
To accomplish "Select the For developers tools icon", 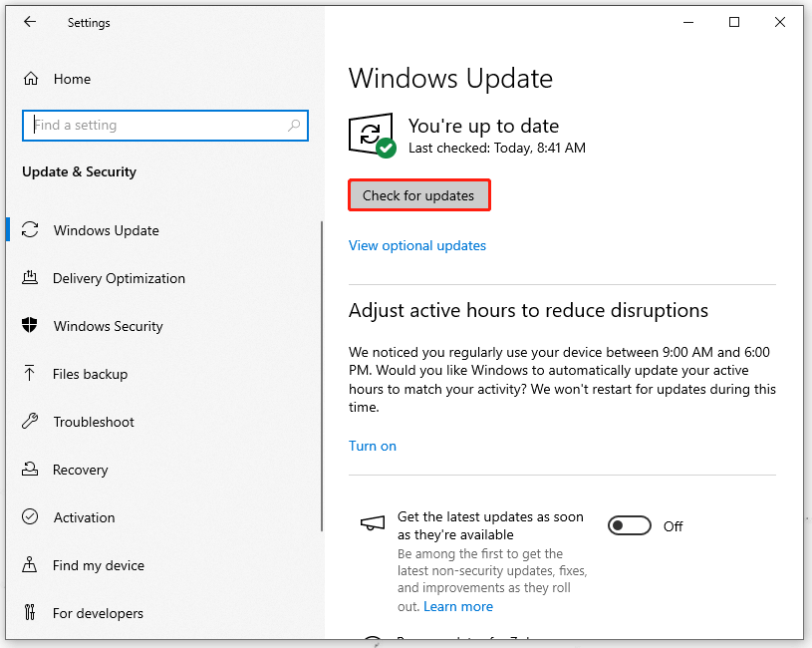I will click(30, 613).
